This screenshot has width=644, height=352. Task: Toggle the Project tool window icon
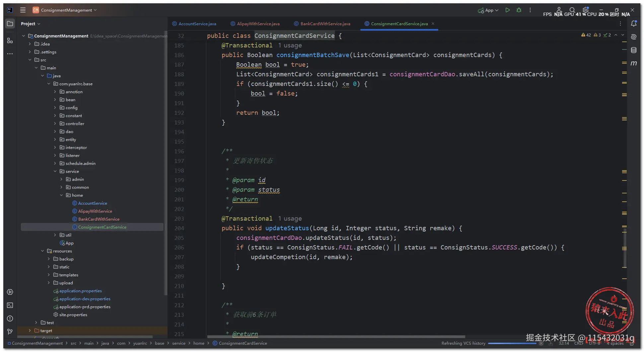10,24
